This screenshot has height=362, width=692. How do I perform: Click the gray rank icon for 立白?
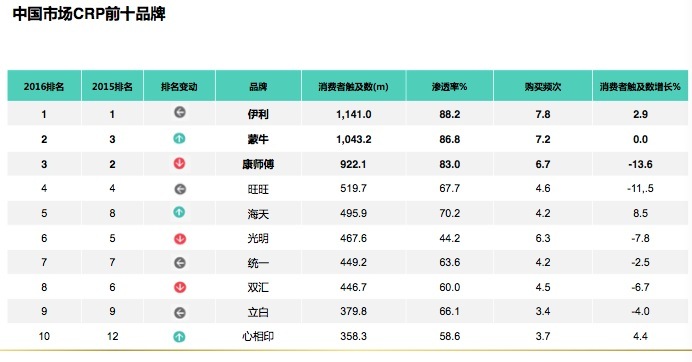pyautogui.click(x=180, y=313)
